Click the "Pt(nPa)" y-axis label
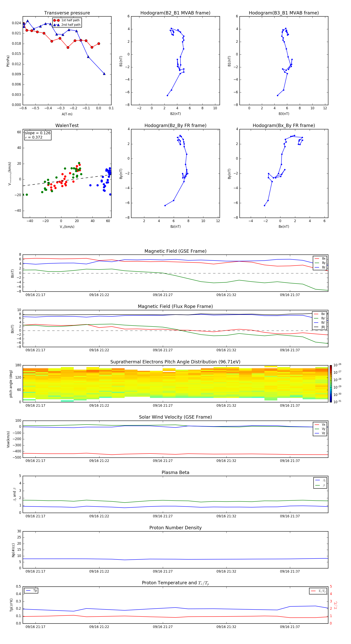 (x=8, y=61)
